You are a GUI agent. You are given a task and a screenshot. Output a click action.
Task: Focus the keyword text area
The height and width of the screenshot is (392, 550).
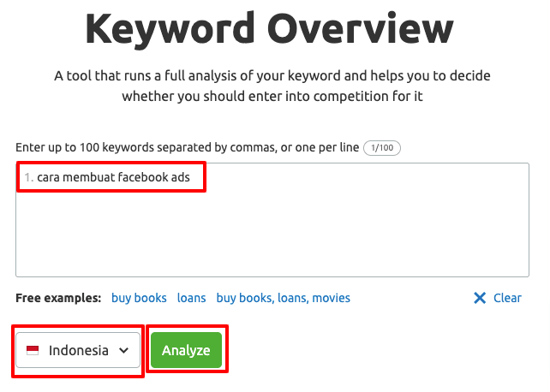pyautogui.click(x=272, y=231)
